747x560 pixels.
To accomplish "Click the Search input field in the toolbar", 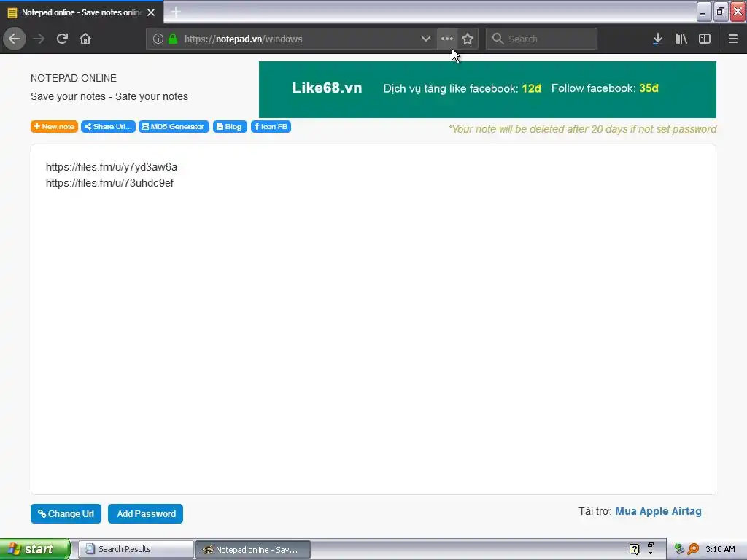I will (542, 39).
